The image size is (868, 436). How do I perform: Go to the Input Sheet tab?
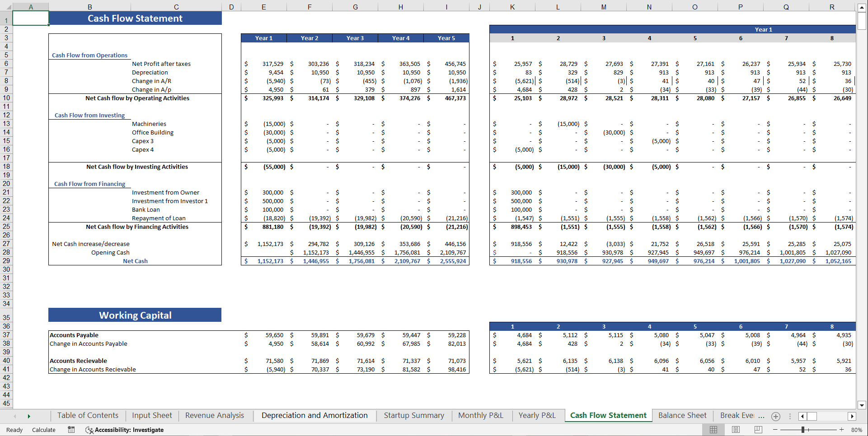(x=151, y=415)
